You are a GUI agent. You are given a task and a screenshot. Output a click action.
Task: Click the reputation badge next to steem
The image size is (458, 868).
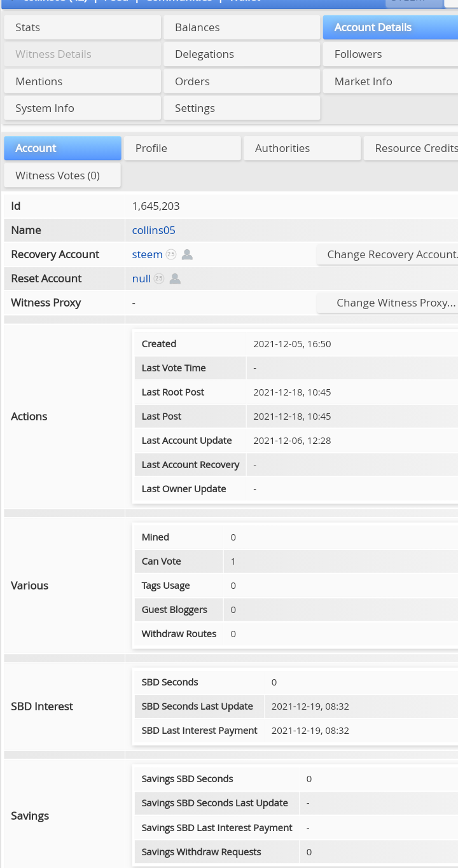click(x=171, y=254)
